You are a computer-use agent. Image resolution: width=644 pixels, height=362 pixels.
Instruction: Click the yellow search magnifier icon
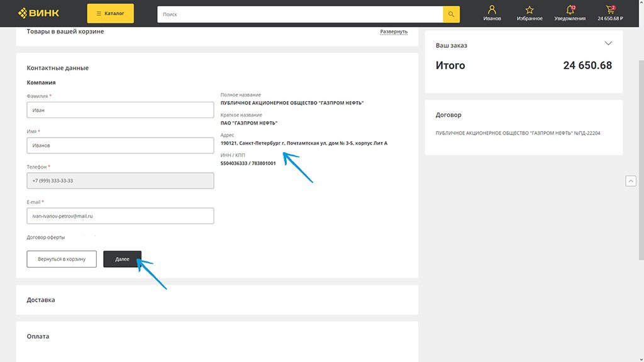[x=451, y=14]
